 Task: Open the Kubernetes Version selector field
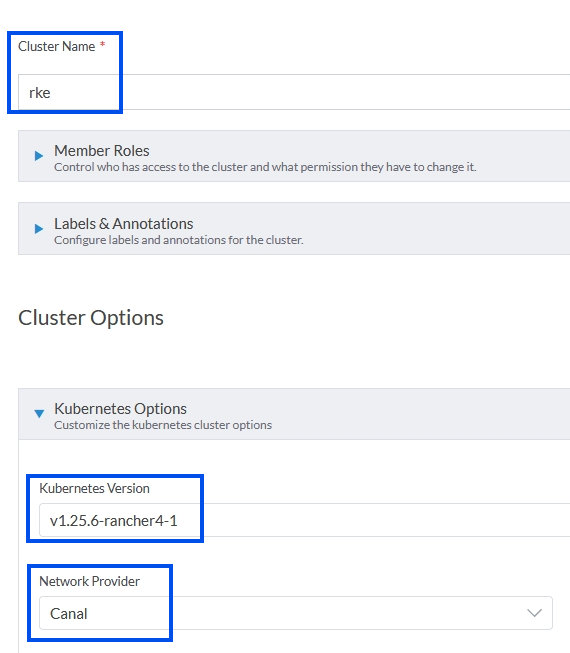click(x=304, y=520)
